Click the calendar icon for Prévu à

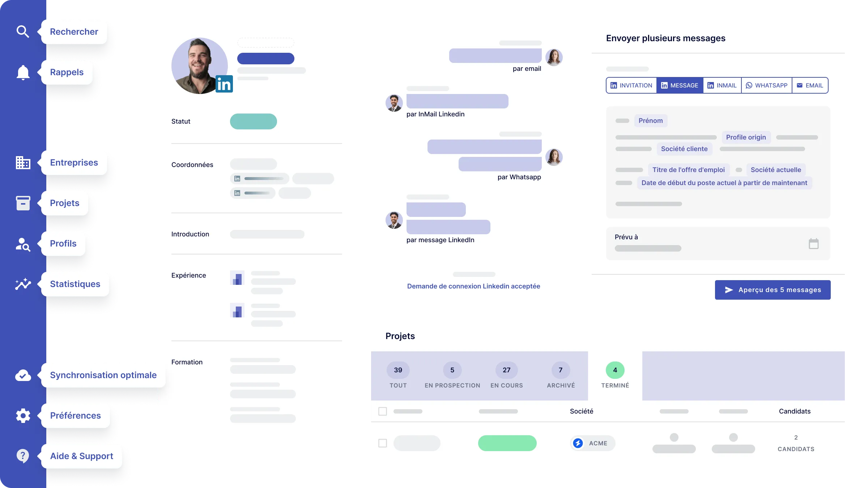click(814, 244)
